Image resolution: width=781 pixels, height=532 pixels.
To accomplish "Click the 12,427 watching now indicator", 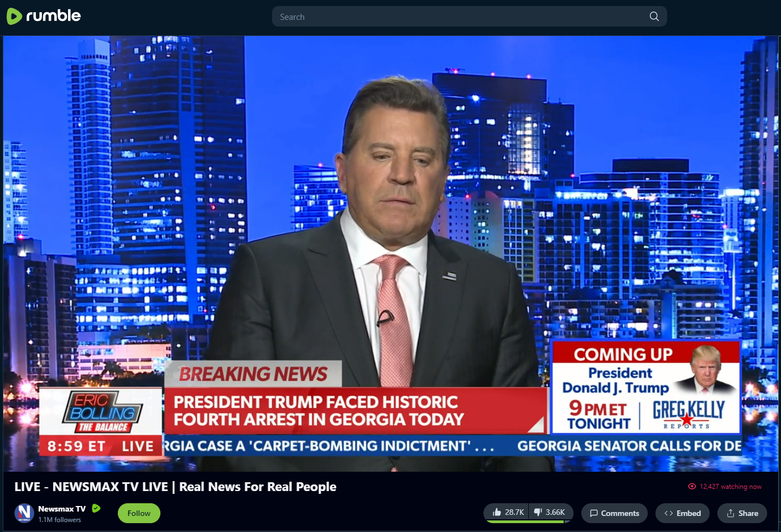I will (x=725, y=487).
